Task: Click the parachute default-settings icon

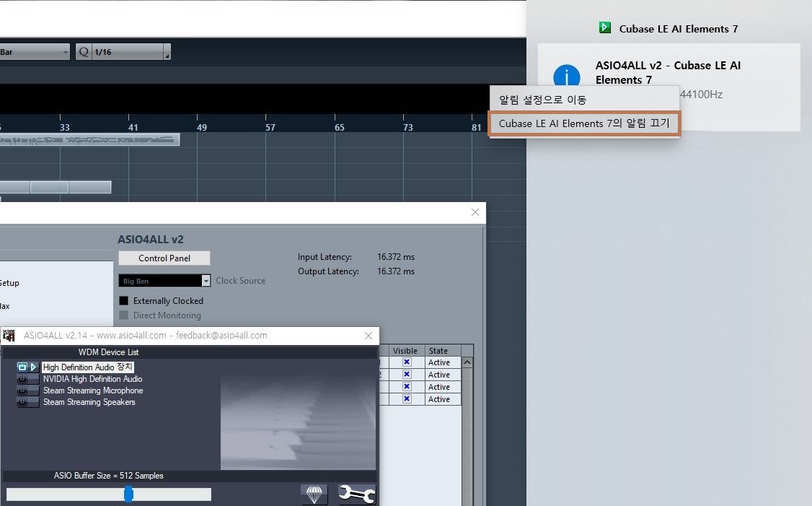Action: click(x=314, y=494)
